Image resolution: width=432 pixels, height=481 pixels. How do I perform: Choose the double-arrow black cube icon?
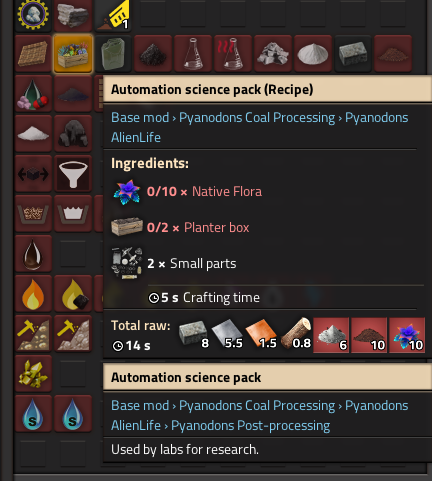[x=33, y=174]
